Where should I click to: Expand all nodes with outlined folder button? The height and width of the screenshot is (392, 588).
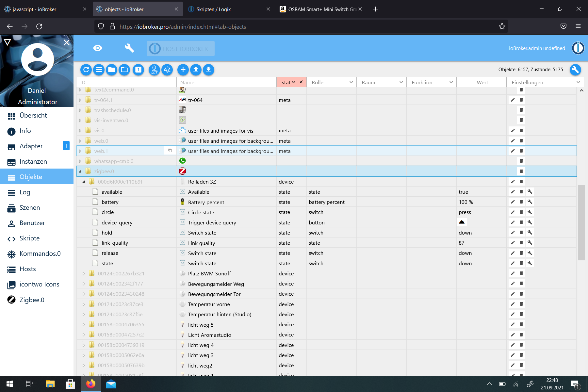(124, 70)
